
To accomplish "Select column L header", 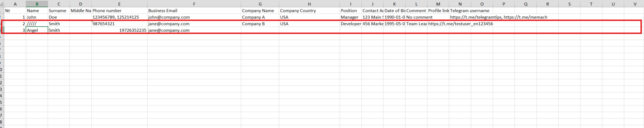I will click(x=416, y=4).
